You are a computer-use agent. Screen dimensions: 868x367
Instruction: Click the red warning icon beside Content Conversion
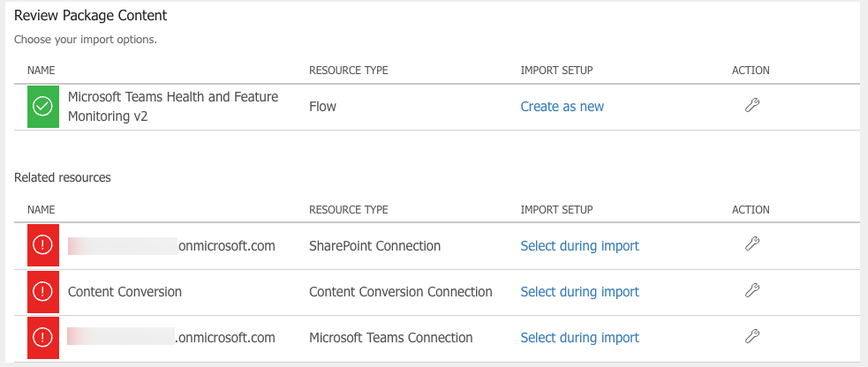coord(42,292)
